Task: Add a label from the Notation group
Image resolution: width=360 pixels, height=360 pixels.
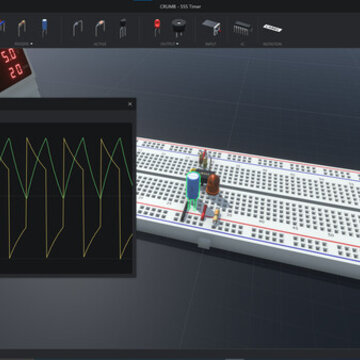Action: [x=272, y=28]
